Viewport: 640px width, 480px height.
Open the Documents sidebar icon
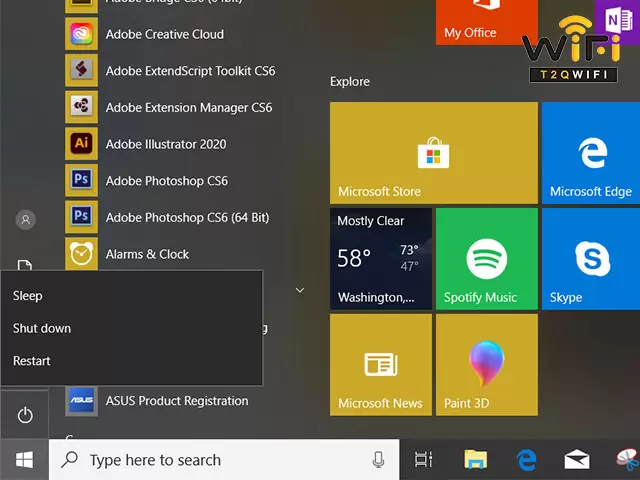tap(24, 265)
